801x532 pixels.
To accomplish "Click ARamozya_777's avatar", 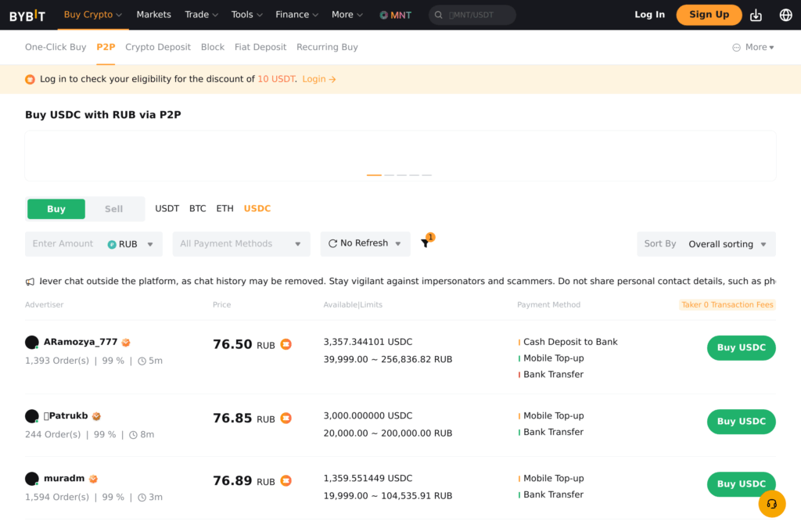I will (x=31, y=343).
